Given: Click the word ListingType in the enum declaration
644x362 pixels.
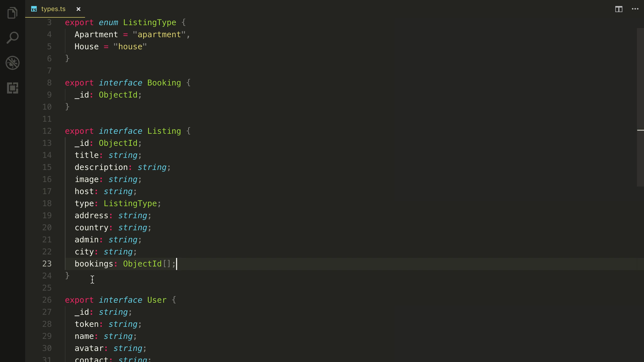Looking at the screenshot, I should click(150, 22).
